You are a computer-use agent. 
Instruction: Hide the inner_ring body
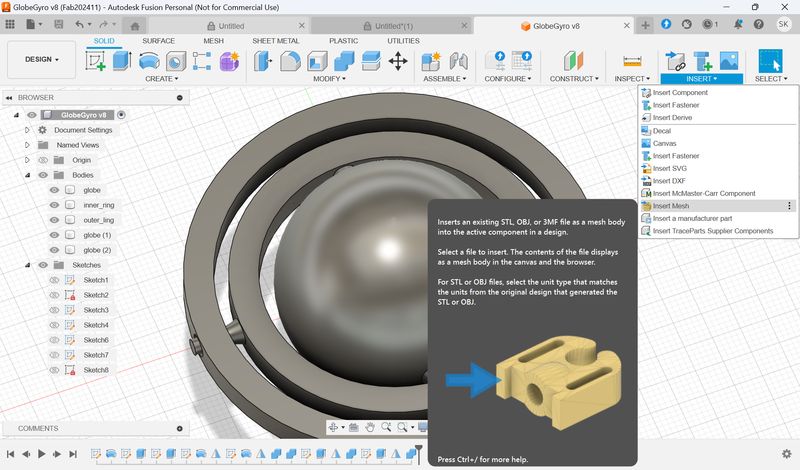click(x=54, y=205)
